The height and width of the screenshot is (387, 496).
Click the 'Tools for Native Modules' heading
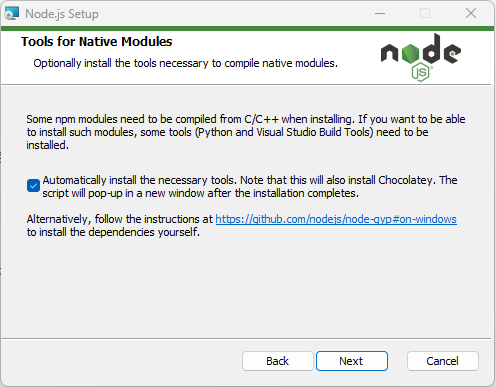tap(97, 42)
